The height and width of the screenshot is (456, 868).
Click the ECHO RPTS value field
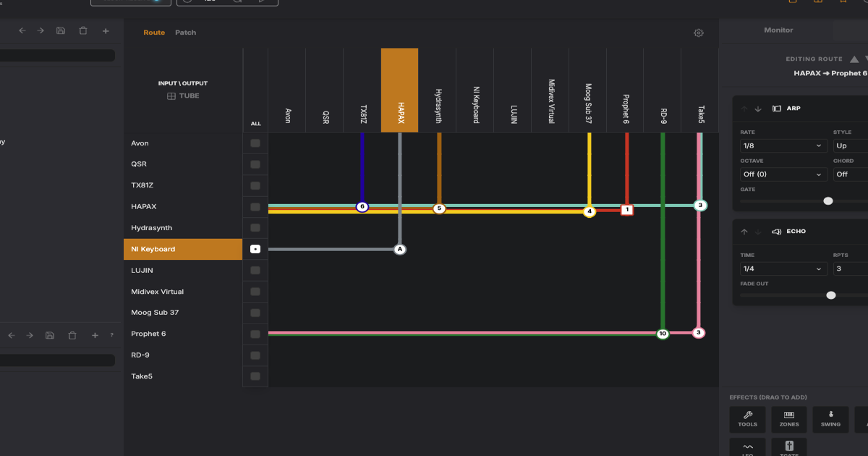tap(851, 269)
